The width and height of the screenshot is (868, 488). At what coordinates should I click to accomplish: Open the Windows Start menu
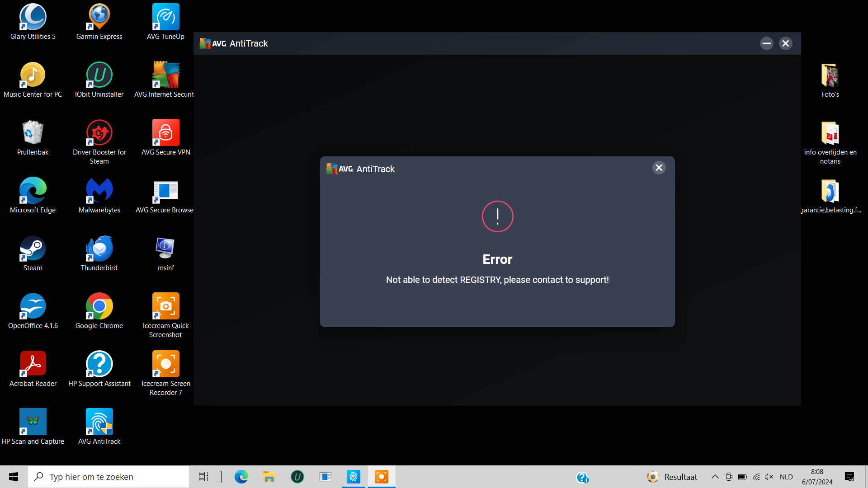click(x=14, y=477)
